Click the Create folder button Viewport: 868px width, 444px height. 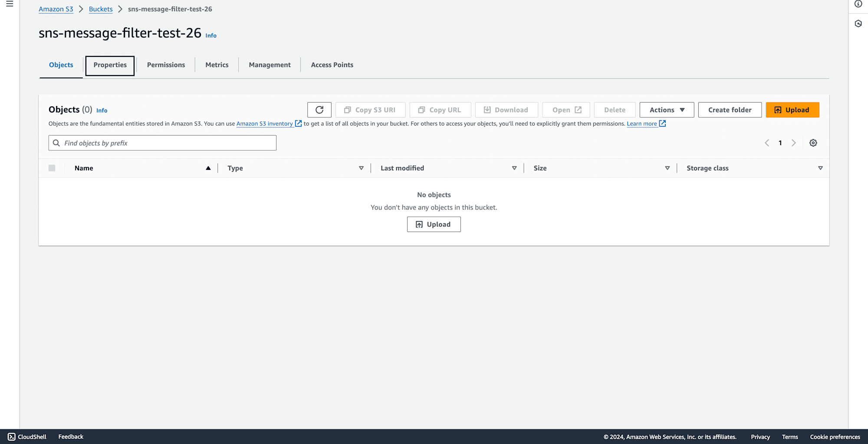pyautogui.click(x=730, y=110)
